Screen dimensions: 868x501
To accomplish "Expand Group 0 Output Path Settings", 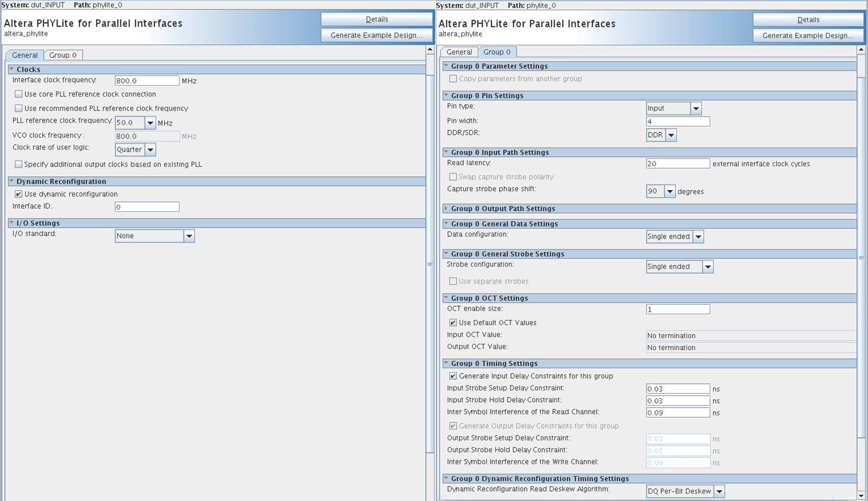I will point(446,208).
